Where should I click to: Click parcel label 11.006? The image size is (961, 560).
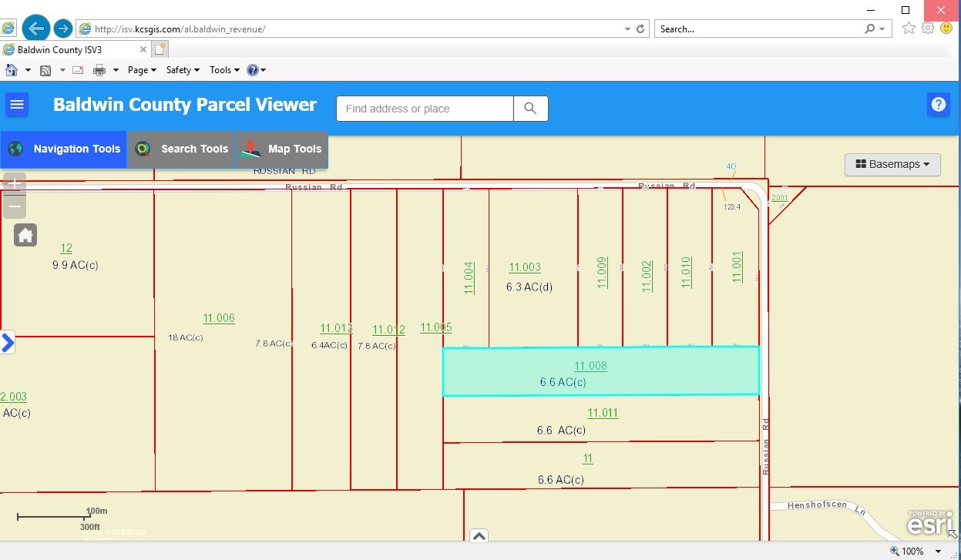pyautogui.click(x=219, y=318)
